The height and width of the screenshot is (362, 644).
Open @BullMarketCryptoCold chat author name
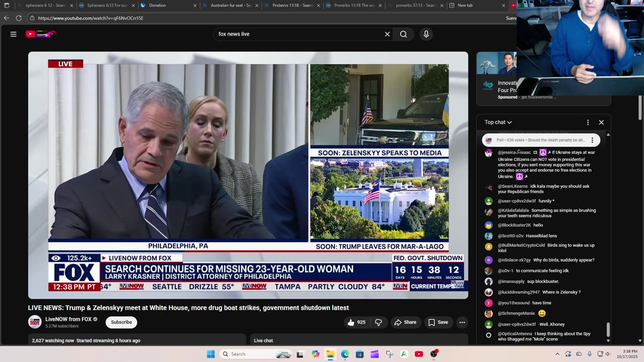(521, 245)
